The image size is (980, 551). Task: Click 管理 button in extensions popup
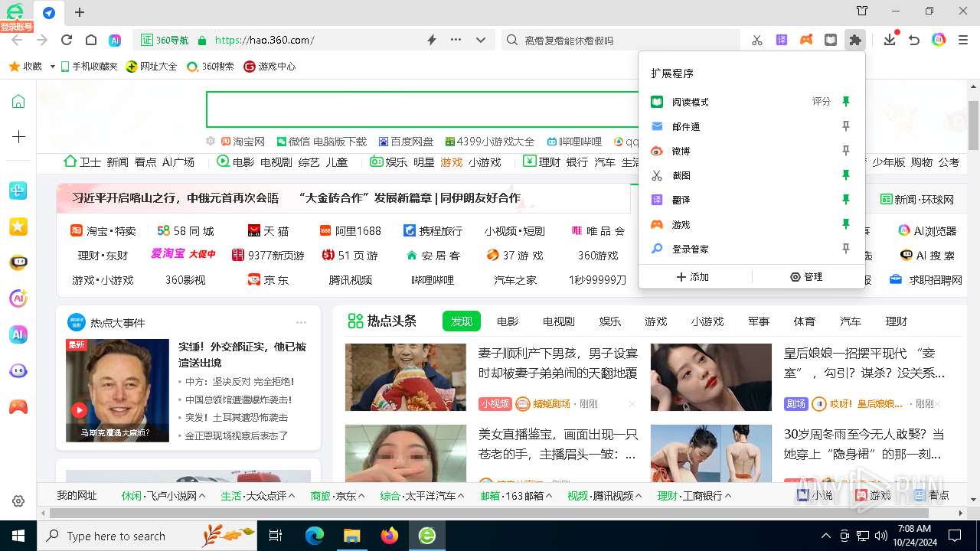pyautogui.click(x=806, y=277)
